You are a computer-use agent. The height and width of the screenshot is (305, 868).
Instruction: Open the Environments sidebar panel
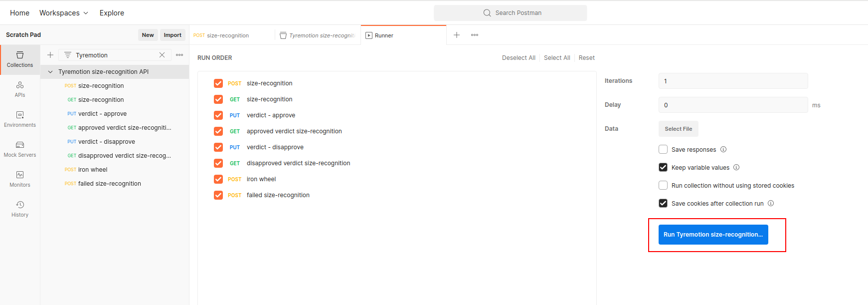20,119
